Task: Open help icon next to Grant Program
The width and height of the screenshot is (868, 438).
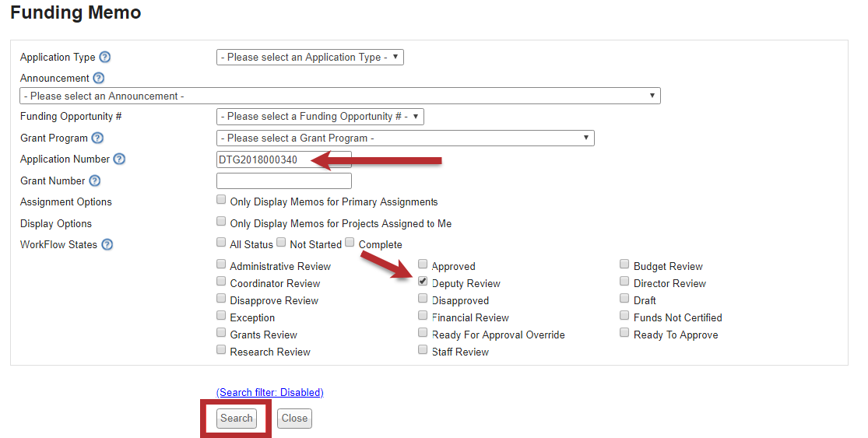Action: tap(97, 138)
